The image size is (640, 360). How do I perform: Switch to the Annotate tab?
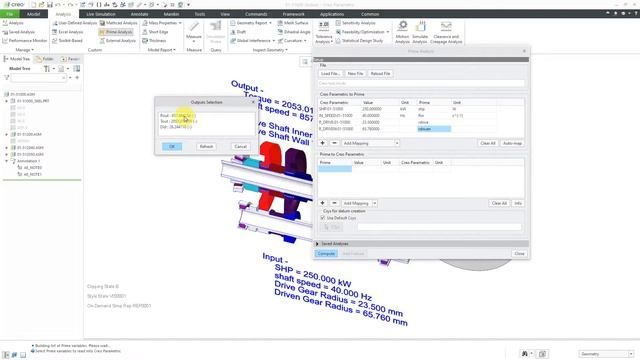139,14
